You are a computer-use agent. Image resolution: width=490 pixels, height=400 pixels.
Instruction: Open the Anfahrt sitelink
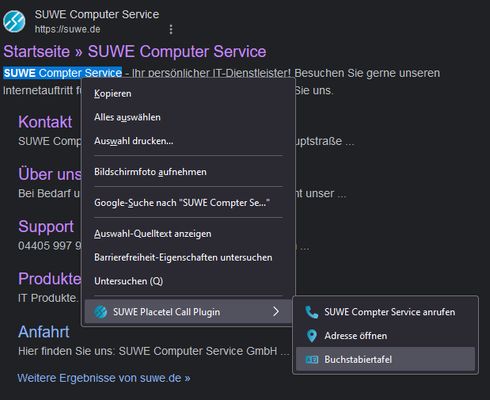[x=44, y=332]
